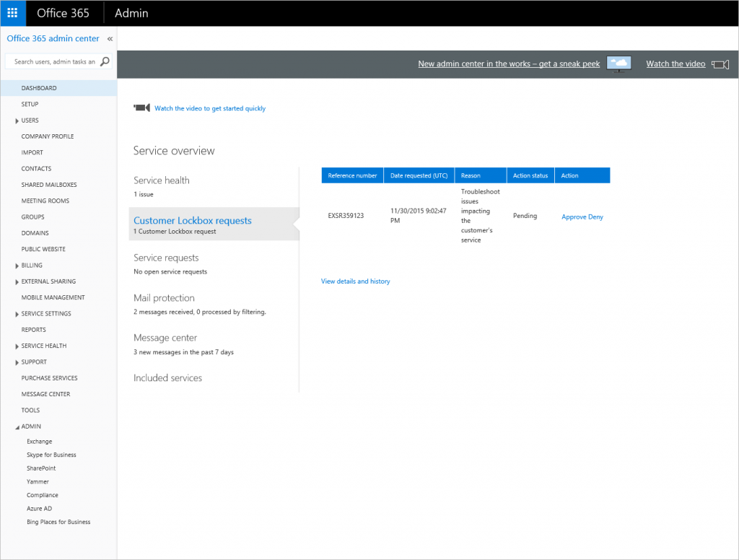Collapse the Admin navigation section
Viewport: 739px width, 560px height.
[x=17, y=427]
